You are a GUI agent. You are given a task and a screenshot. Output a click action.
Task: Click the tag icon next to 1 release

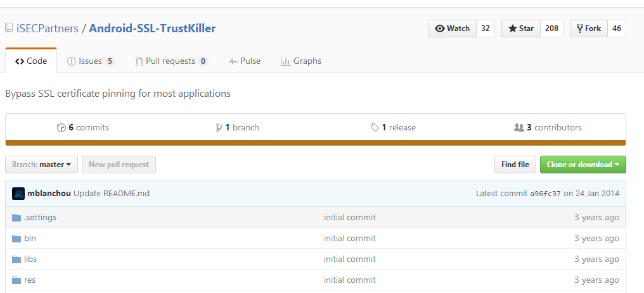pos(375,128)
